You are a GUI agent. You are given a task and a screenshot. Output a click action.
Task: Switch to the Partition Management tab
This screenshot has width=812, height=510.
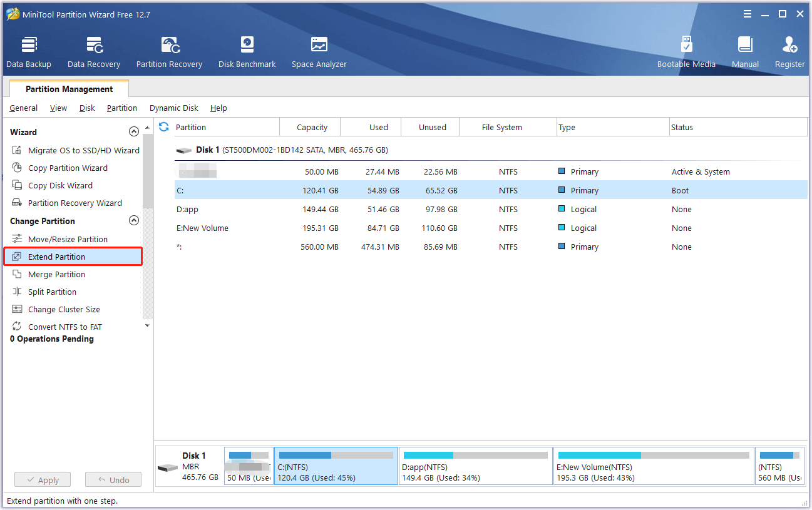coord(69,89)
